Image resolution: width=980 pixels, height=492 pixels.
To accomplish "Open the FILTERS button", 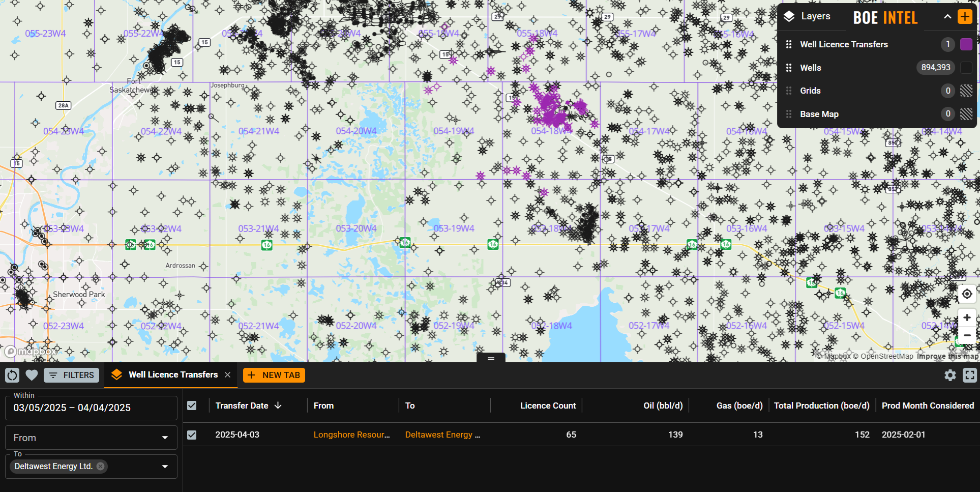I will pyautogui.click(x=72, y=375).
